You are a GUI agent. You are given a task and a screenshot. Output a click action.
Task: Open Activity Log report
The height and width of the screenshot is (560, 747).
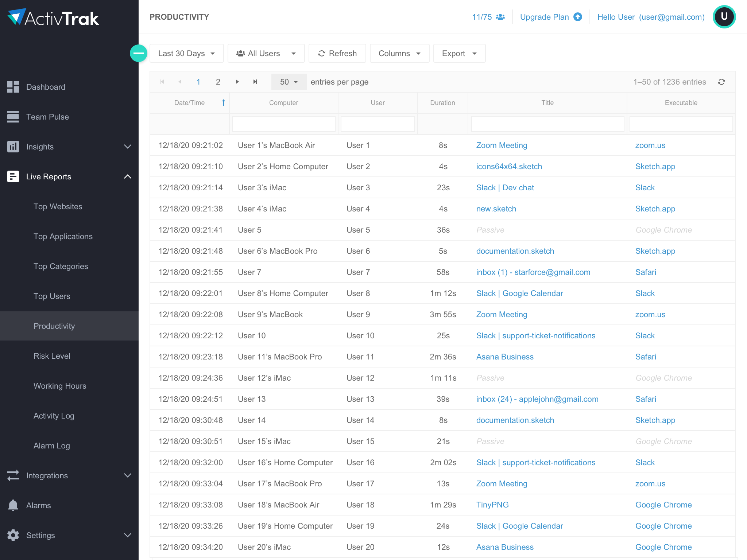pos(54,416)
